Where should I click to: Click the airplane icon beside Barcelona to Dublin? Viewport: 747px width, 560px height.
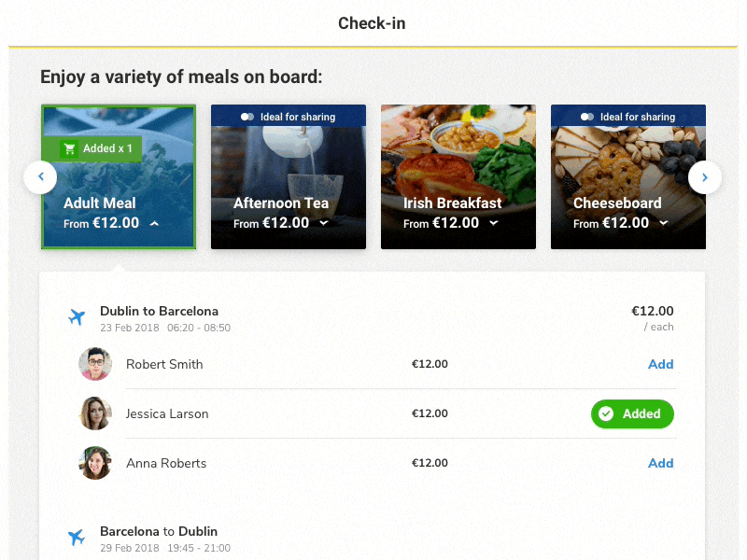(x=76, y=538)
